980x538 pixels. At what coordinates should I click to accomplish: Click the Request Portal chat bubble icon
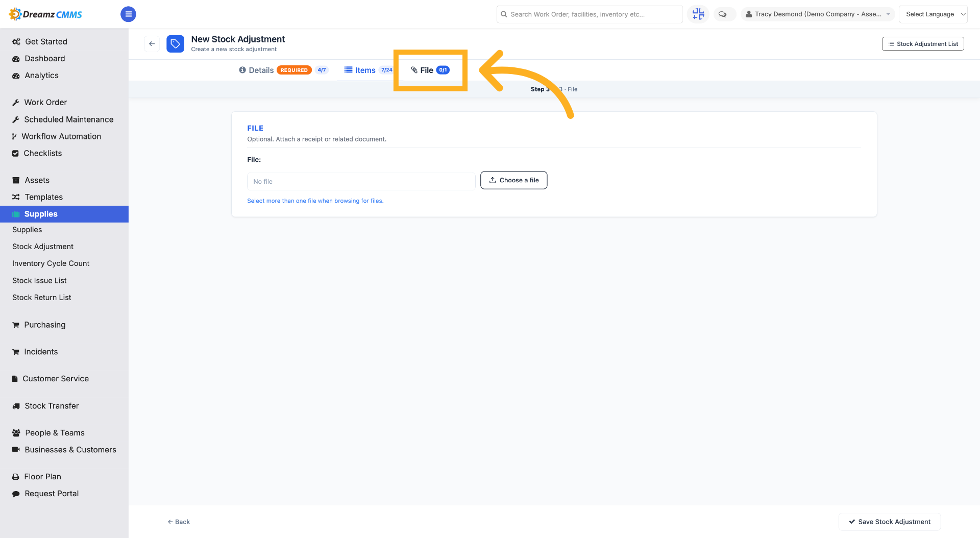(16, 494)
